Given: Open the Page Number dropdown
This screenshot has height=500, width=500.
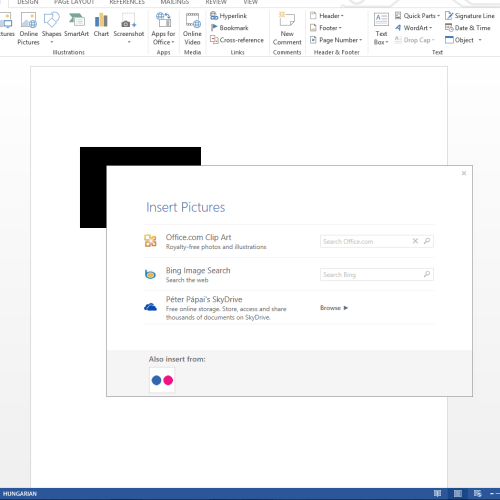Looking at the screenshot, I should tap(336, 40).
